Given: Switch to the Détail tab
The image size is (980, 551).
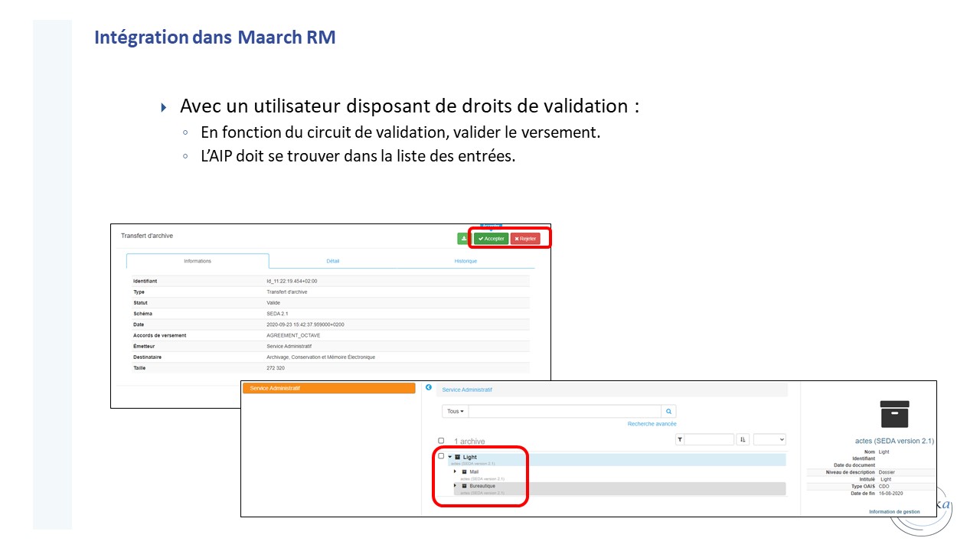Looking at the screenshot, I should (x=332, y=261).
